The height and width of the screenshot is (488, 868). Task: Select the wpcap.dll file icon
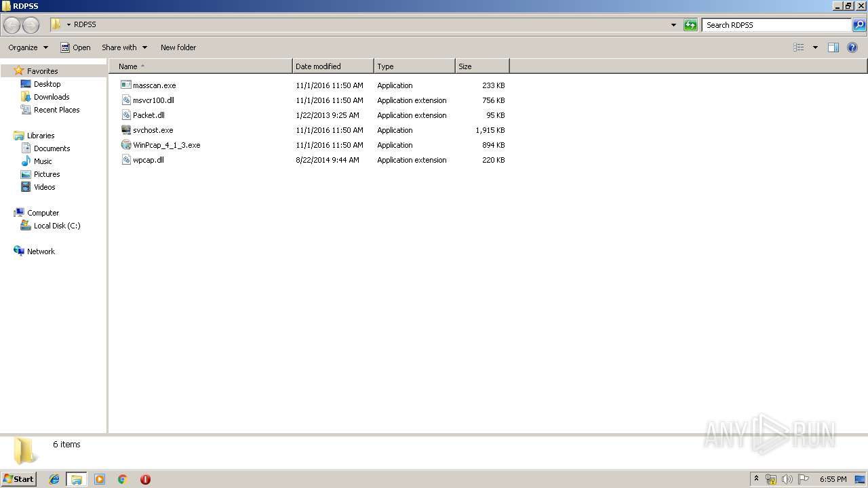click(126, 160)
